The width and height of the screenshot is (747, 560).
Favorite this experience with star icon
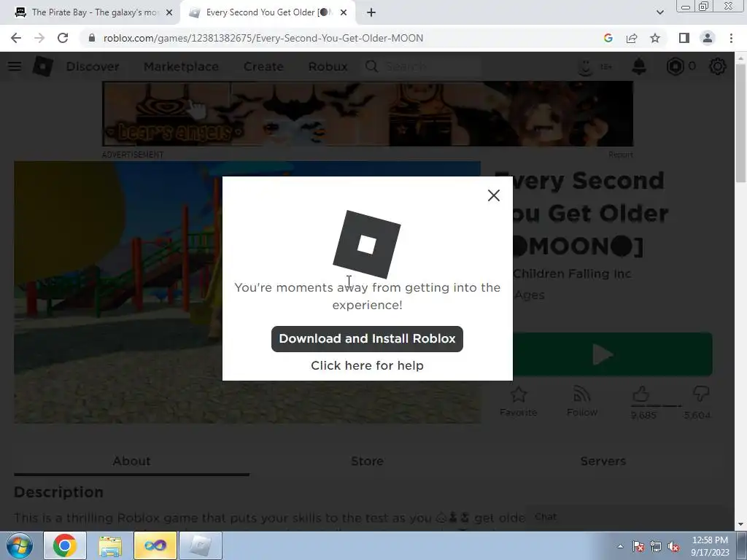click(519, 401)
